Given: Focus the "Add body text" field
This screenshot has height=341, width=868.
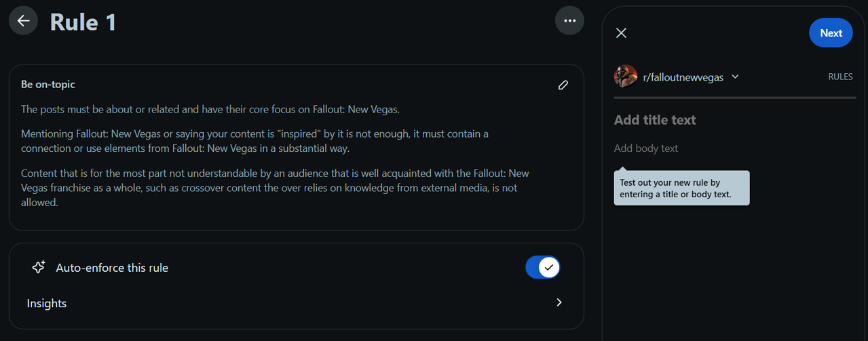Looking at the screenshot, I should (733, 148).
